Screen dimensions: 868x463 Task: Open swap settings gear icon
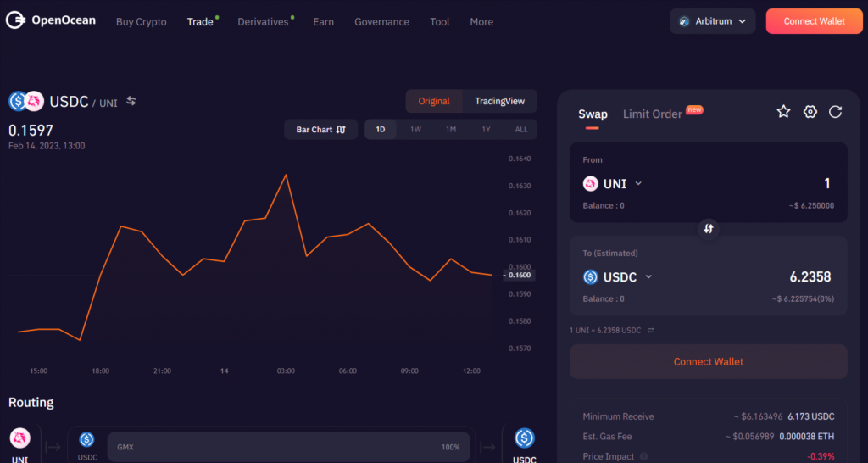(810, 112)
